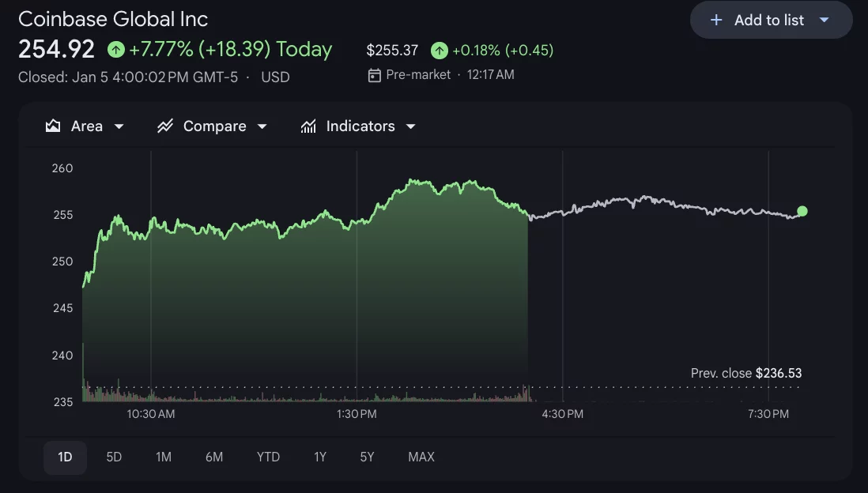Viewport: 868px width, 493px height.
Task: Switch to the 5D time range
Action: click(114, 457)
